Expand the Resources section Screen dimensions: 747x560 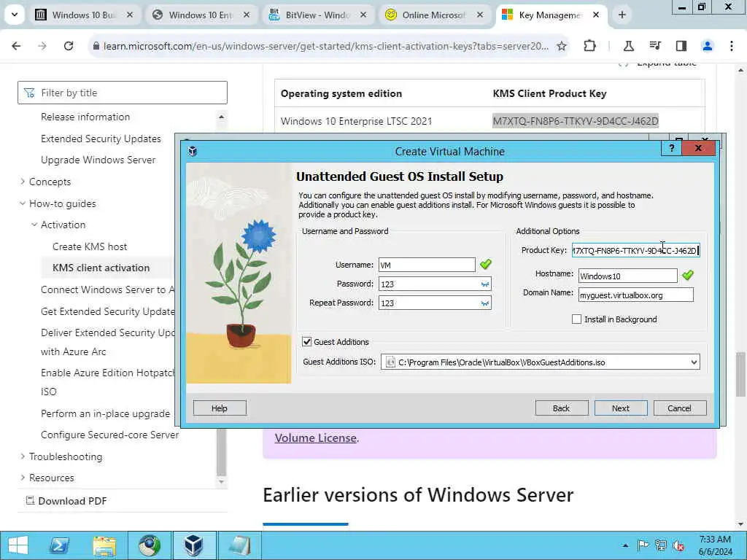(x=52, y=478)
